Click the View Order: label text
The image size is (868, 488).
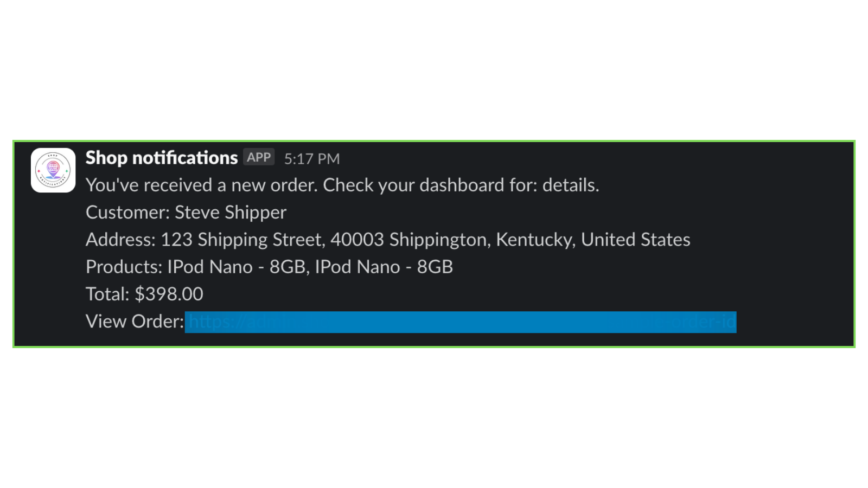pos(133,321)
